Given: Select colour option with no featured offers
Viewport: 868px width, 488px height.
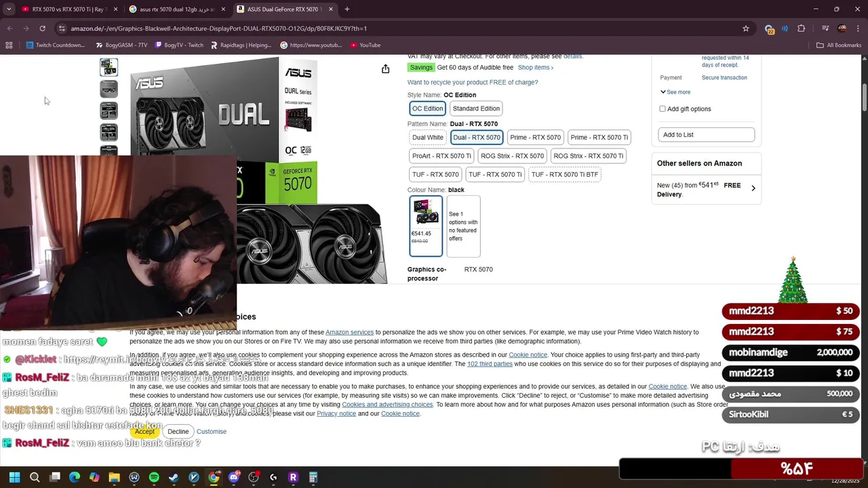Looking at the screenshot, I should click(x=464, y=226).
